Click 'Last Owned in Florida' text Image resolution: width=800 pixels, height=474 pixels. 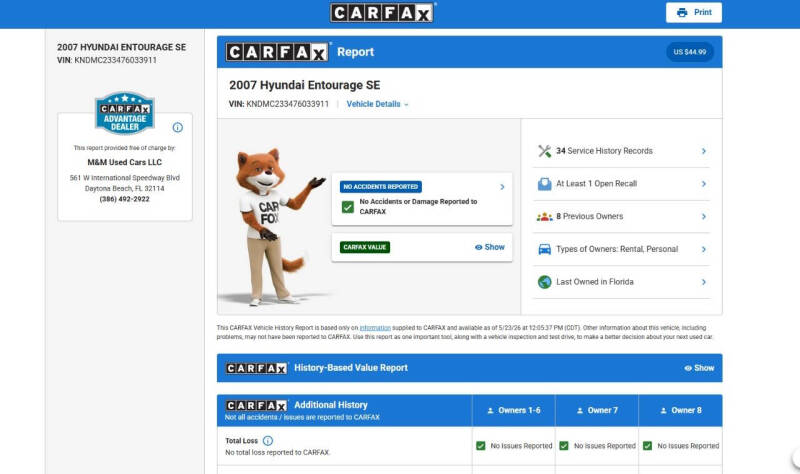pyautogui.click(x=594, y=282)
